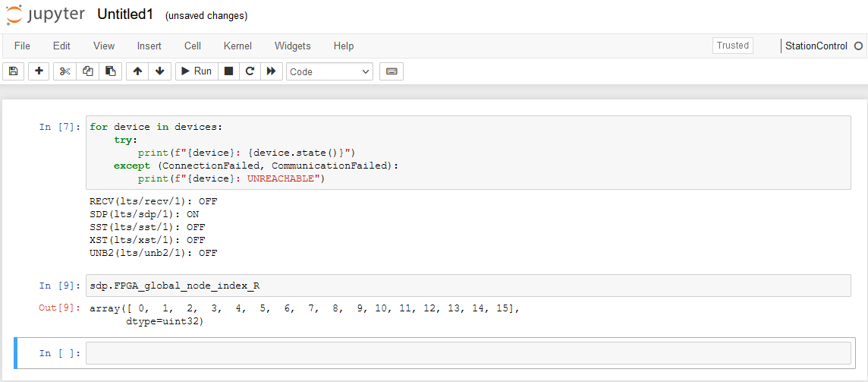This screenshot has height=382, width=868.
Task: Cut selected cells with scissors icon
Action: tap(64, 71)
